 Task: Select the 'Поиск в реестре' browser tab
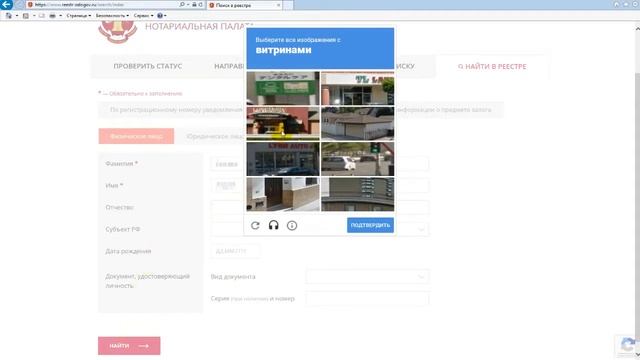(x=244, y=5)
